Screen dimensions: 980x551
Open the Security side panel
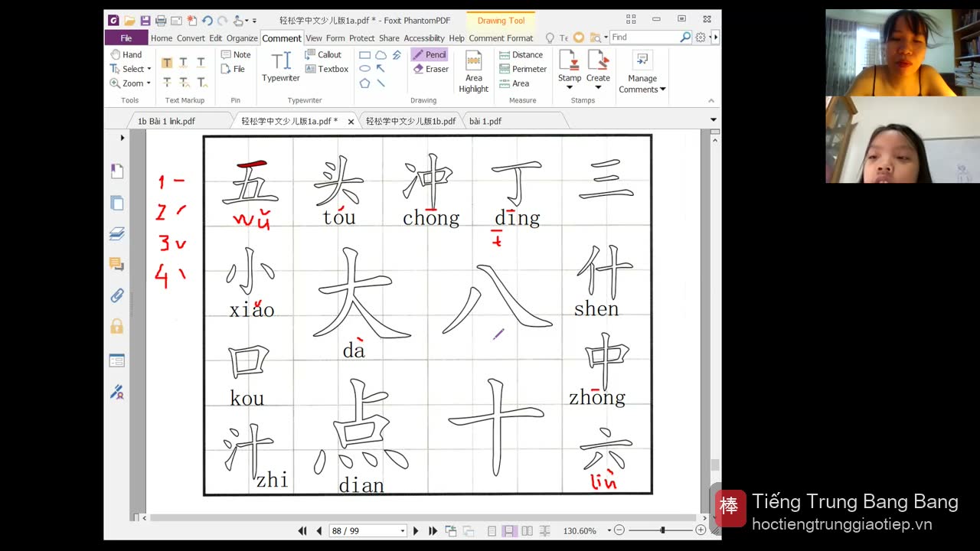117,327
